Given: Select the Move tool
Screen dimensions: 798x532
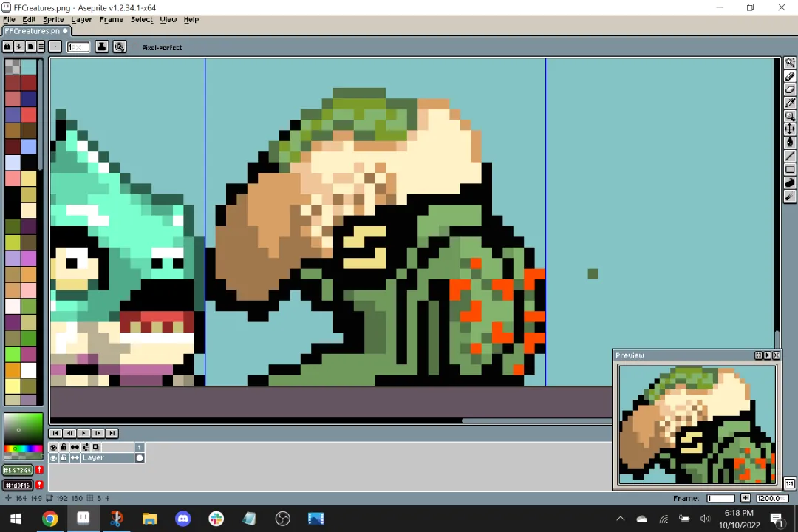Looking at the screenshot, I should (x=790, y=129).
